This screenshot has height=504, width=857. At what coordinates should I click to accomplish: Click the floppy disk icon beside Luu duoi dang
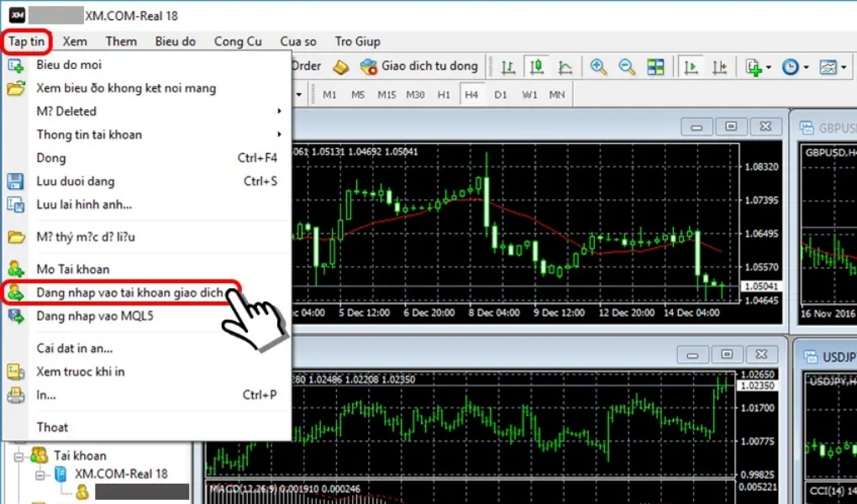(x=15, y=181)
